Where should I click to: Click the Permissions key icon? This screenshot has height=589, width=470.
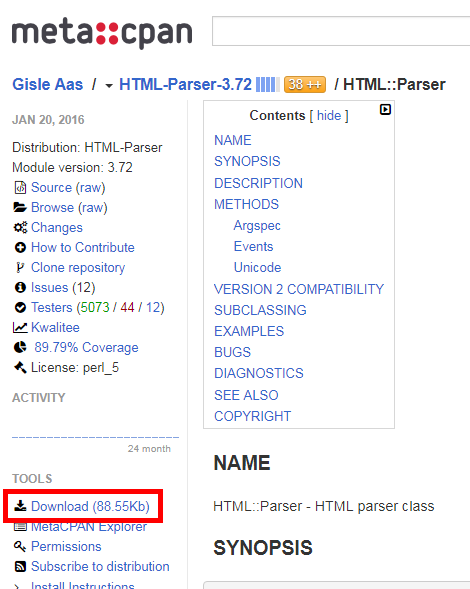[x=20, y=547]
